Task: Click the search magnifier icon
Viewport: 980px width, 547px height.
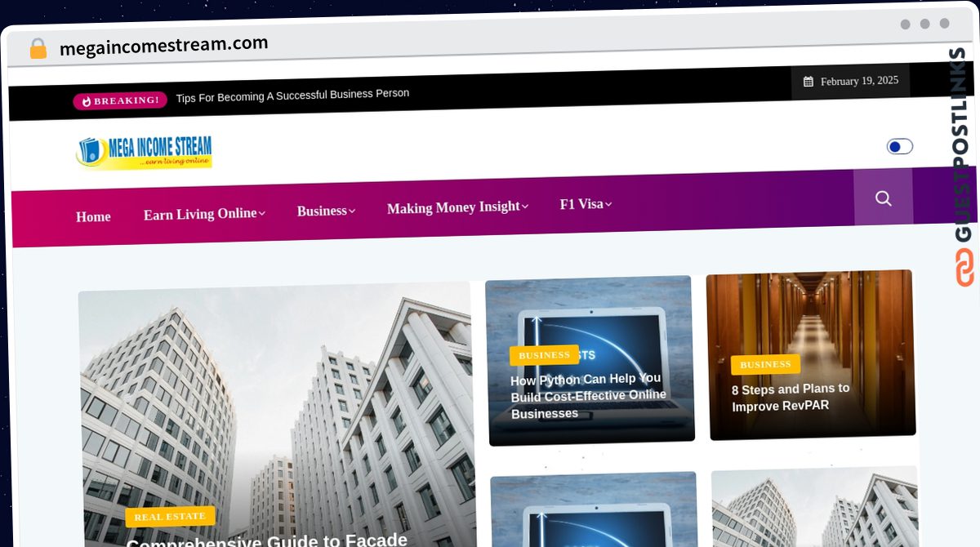Action: pyautogui.click(x=883, y=198)
